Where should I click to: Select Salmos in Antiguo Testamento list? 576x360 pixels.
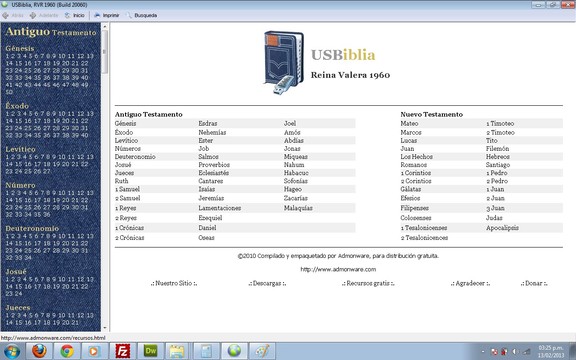click(x=208, y=156)
